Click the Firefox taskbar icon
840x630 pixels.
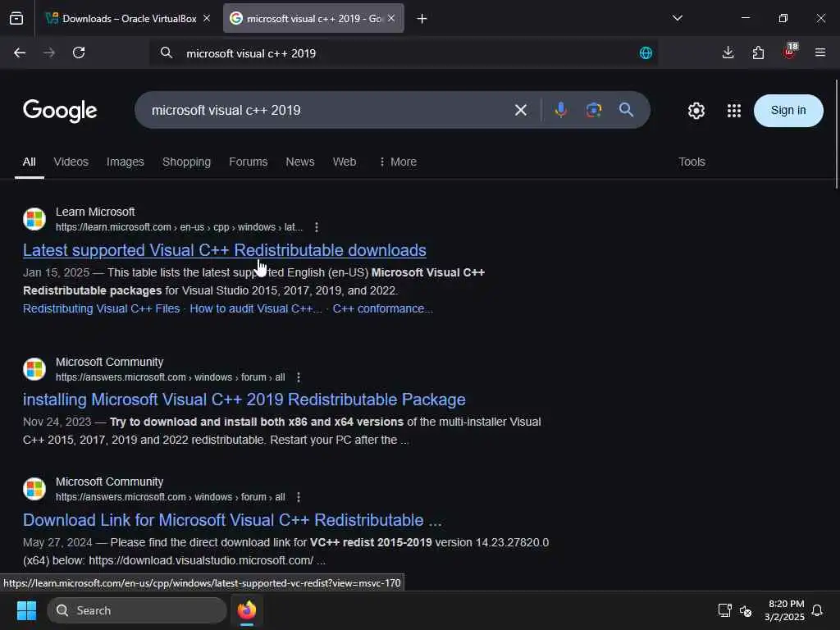coord(247,610)
